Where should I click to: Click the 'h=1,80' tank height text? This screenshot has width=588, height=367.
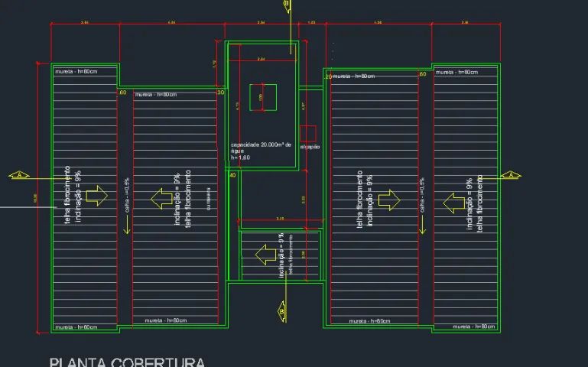coord(240,158)
